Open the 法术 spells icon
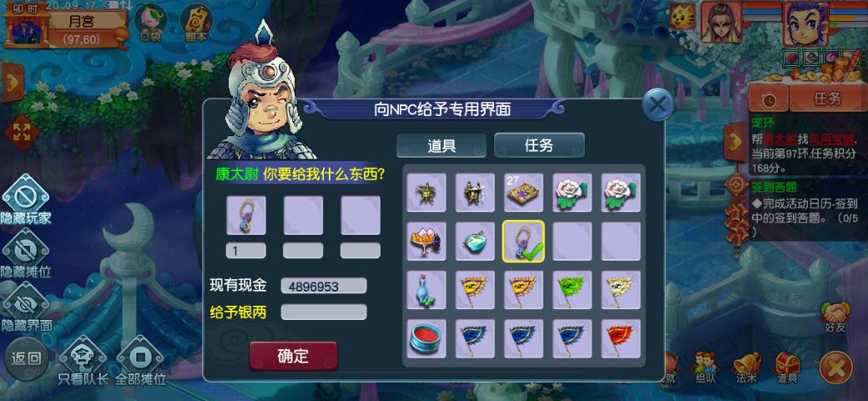Screen dimensions: 868x401 (x=746, y=368)
